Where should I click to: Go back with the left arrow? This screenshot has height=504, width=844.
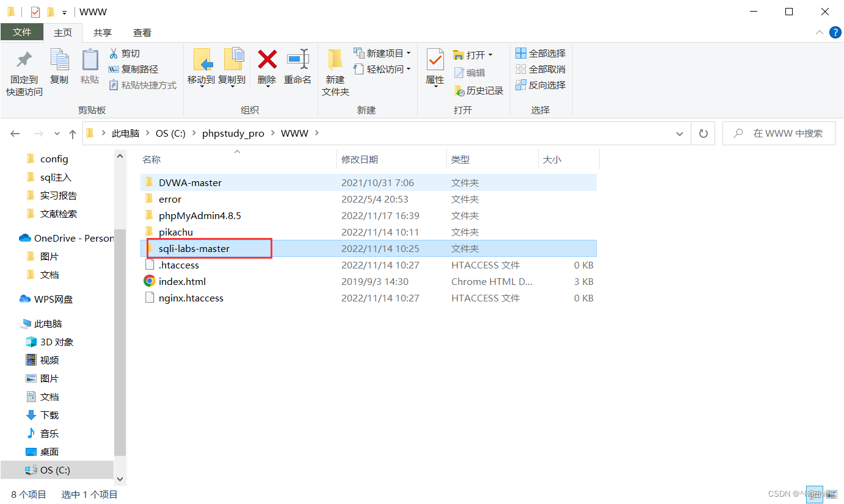[15, 134]
